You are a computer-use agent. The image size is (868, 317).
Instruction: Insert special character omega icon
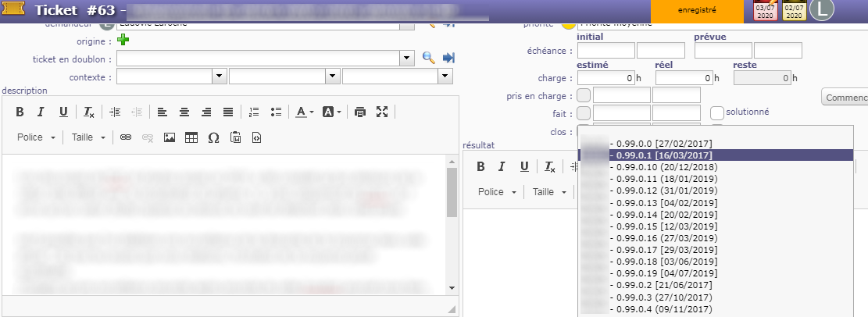click(x=213, y=137)
